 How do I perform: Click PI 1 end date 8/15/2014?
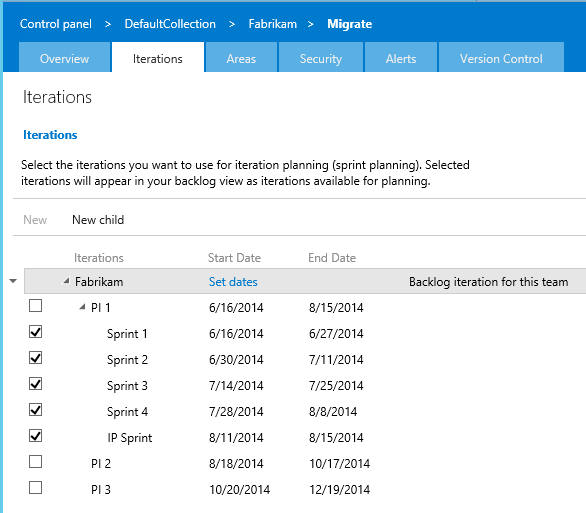click(336, 308)
